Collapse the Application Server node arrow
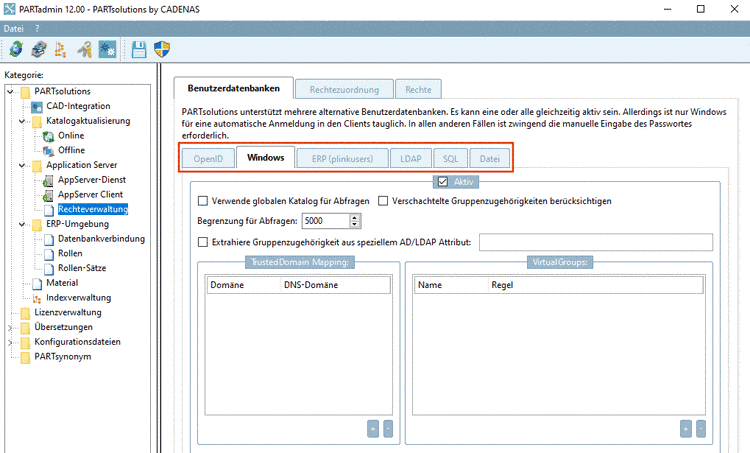 tap(22, 166)
